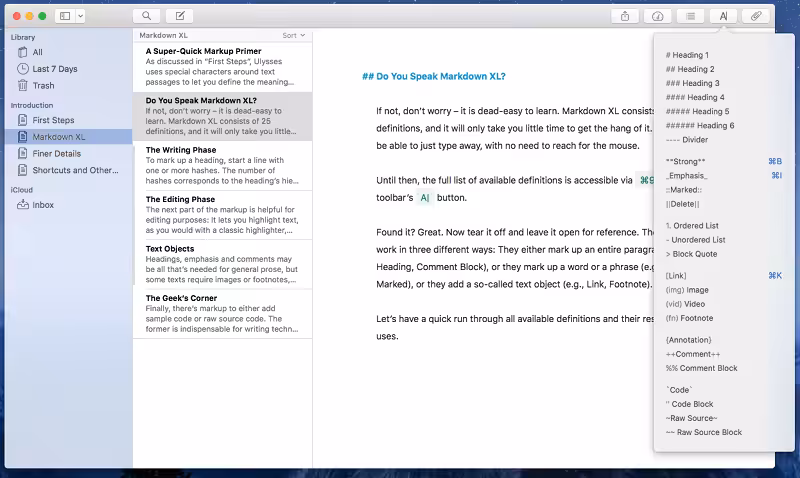The width and height of the screenshot is (800, 478).
Task: Open the share export toolbar button
Action: [625, 16]
